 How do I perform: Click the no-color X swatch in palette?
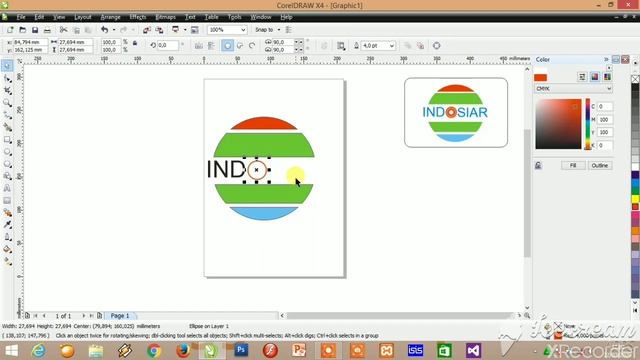635,79
